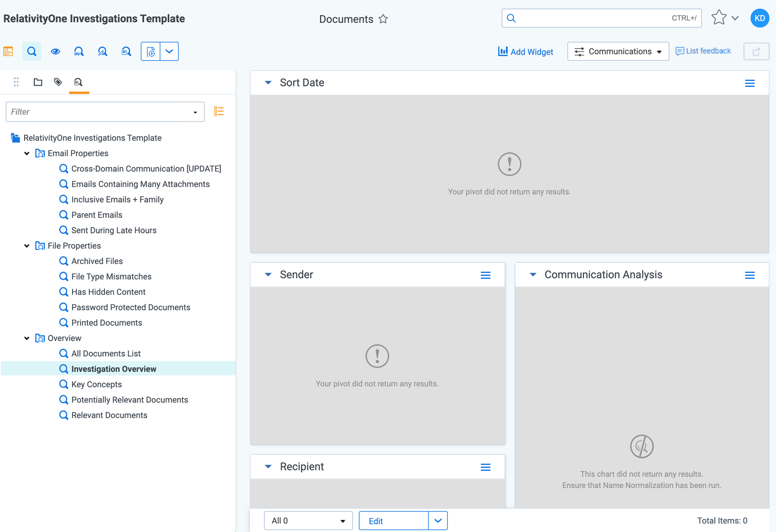The height and width of the screenshot is (532, 776).
Task: Open the favorites star menu in header
Action: [x=725, y=18]
